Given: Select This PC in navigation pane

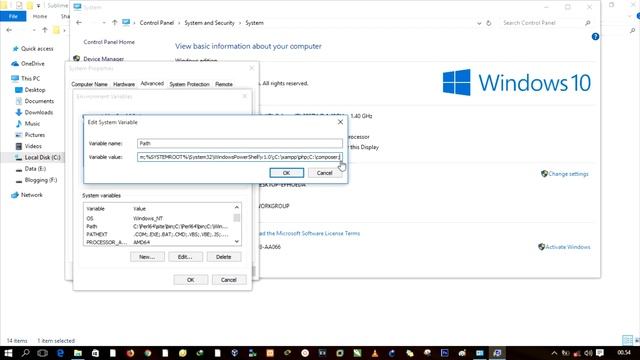Looking at the screenshot, I should (30, 78).
